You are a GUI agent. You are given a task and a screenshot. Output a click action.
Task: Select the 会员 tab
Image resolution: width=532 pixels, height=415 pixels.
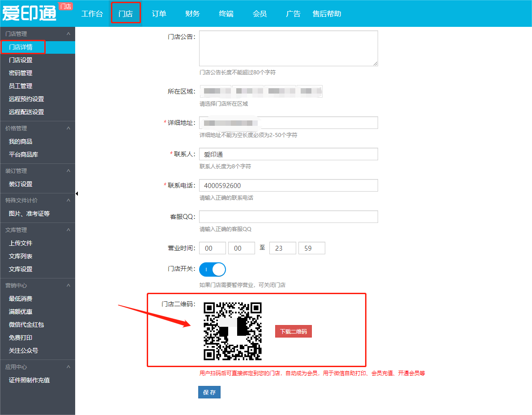(260, 13)
